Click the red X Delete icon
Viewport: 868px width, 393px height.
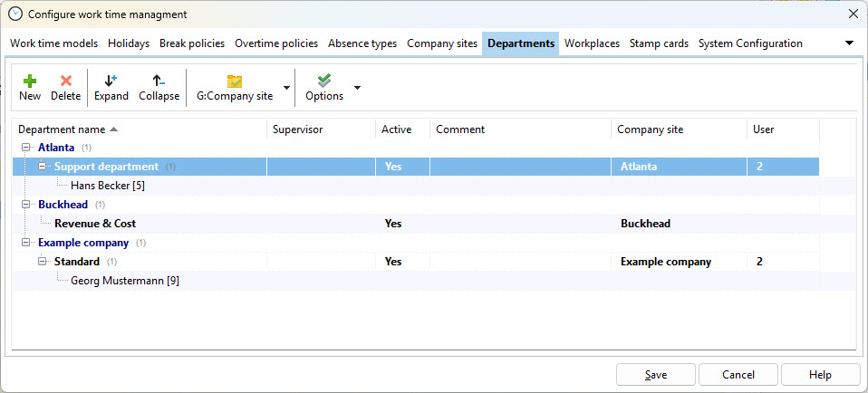pos(65,81)
